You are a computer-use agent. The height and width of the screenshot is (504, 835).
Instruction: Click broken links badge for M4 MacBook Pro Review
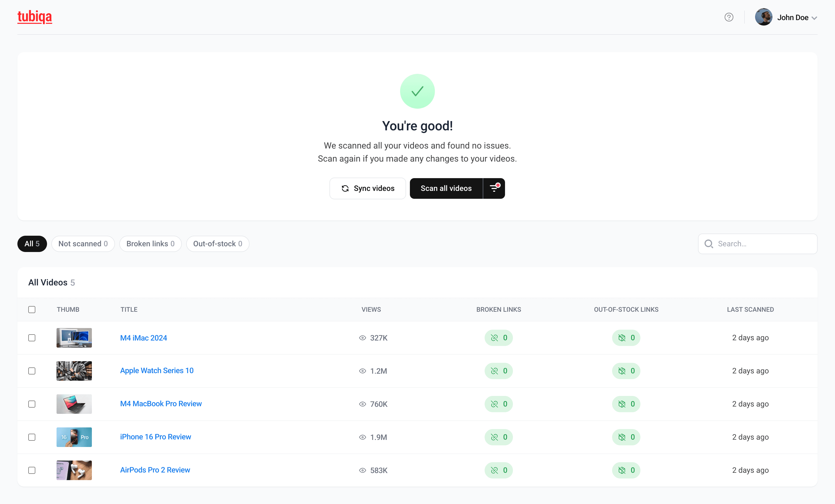click(x=499, y=404)
